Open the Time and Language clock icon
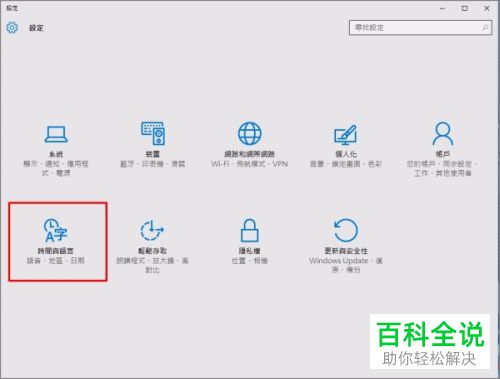The width and height of the screenshot is (500, 379). click(56, 230)
